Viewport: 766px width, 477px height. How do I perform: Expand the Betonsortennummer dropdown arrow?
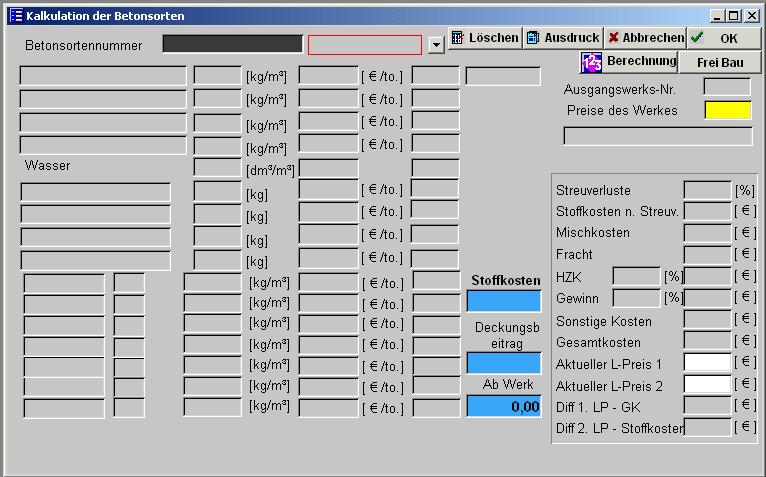point(435,45)
